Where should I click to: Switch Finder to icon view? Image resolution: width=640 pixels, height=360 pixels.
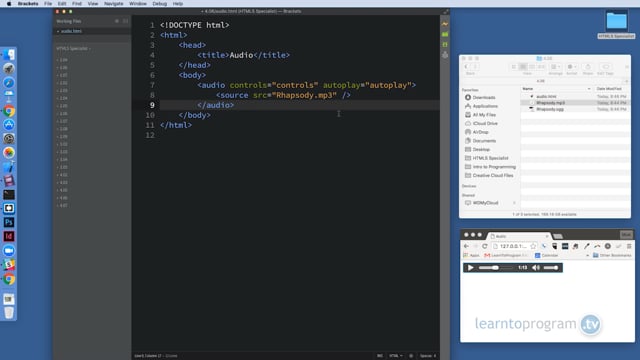(x=514, y=67)
